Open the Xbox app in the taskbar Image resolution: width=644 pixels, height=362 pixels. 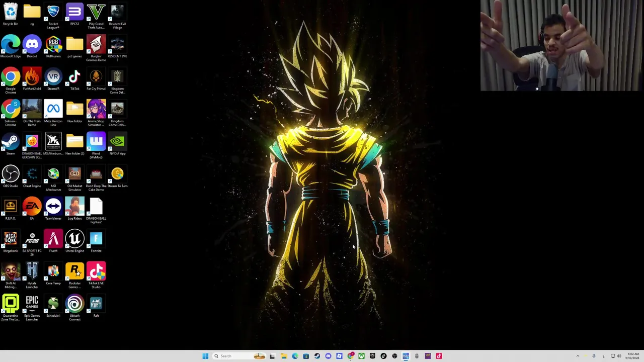(x=361, y=356)
